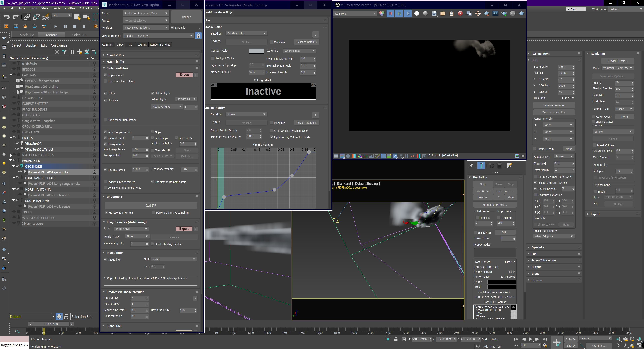
Task: Click the Phoenix fire source icon
Action: click(25, 26)
